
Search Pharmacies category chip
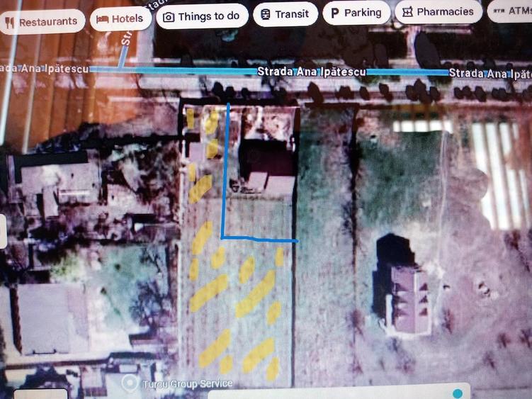click(438, 12)
